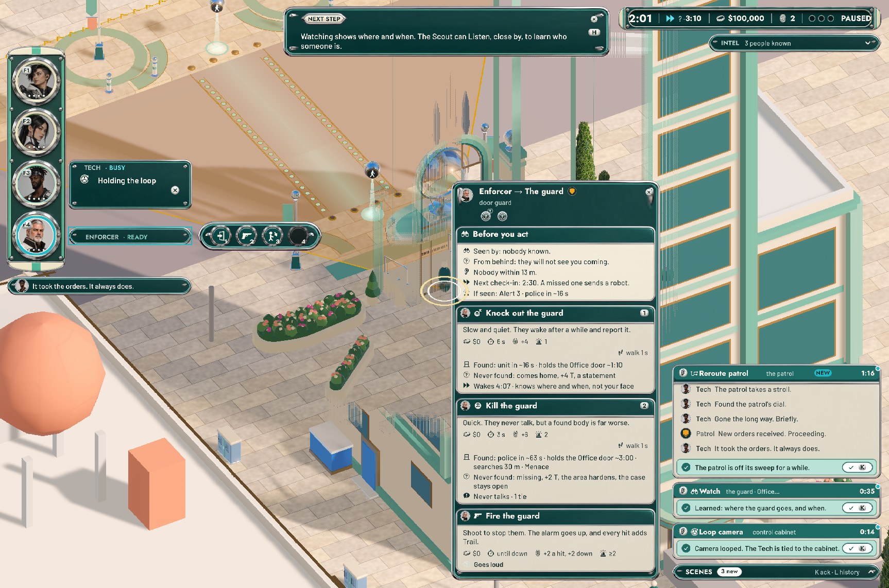Click the walking pedestrian marker above the plaza
The image size is (889, 588).
point(372,172)
